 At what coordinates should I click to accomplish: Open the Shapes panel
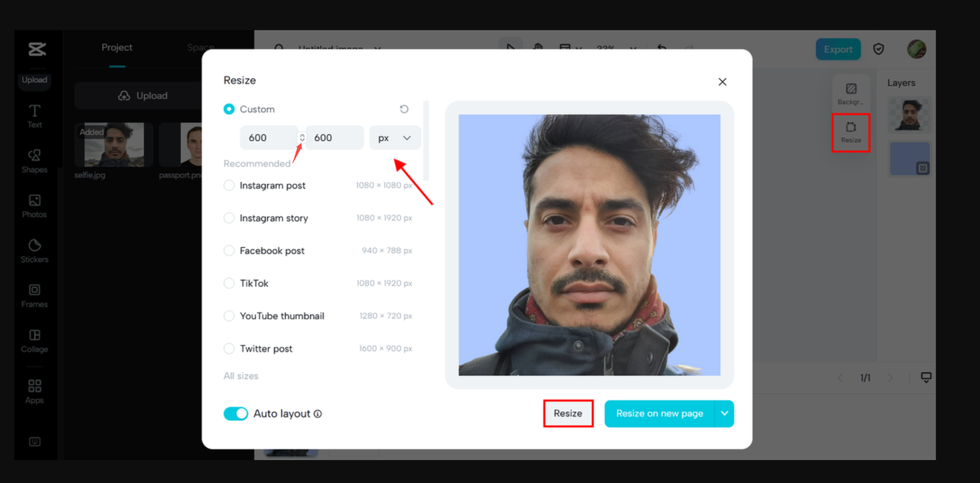pos(34,162)
